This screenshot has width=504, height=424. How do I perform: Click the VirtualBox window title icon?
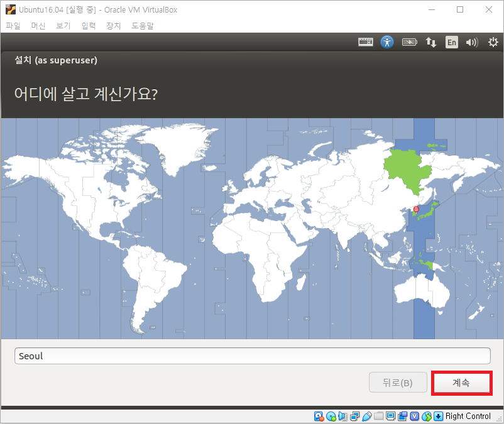11,9
